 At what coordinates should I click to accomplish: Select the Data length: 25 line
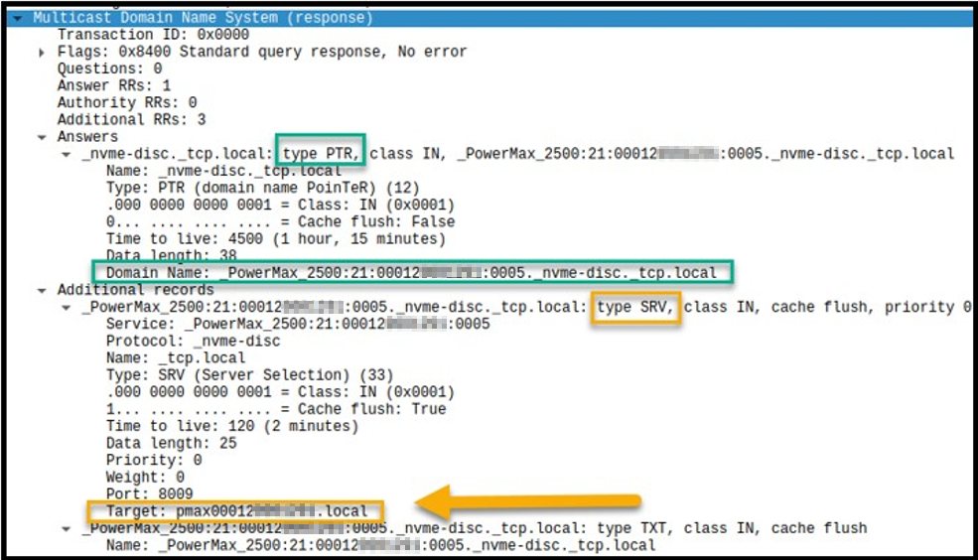pyautogui.click(x=172, y=444)
